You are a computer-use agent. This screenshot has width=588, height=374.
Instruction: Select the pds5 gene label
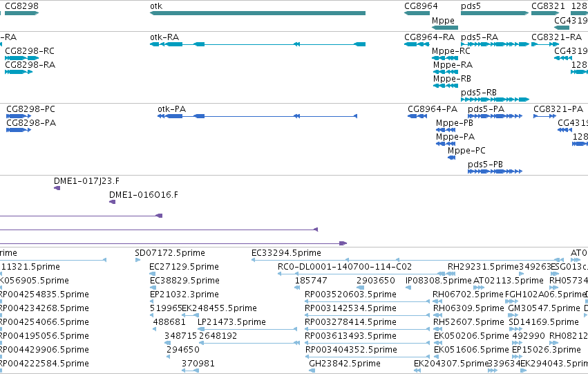pos(471,6)
